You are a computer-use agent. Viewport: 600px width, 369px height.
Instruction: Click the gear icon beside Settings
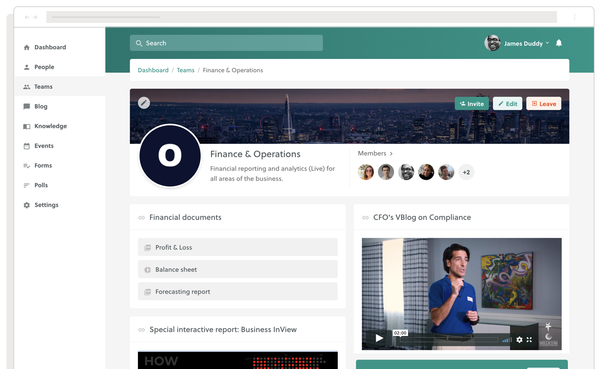[x=26, y=205]
